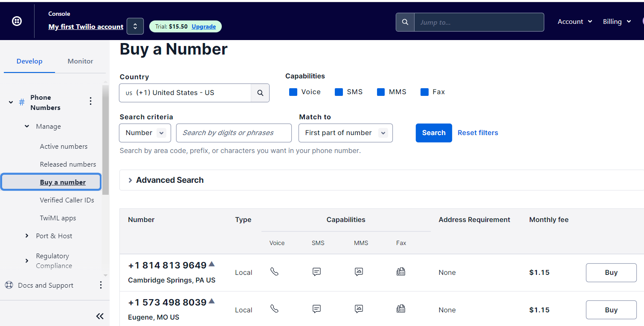Click the Twilio logo icon
The height and width of the screenshot is (326, 644).
pyautogui.click(x=17, y=21)
